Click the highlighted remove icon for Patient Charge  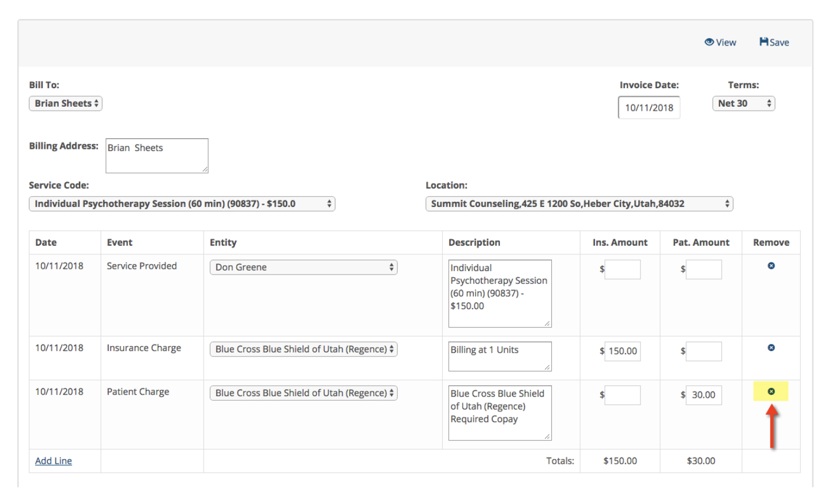[771, 391]
